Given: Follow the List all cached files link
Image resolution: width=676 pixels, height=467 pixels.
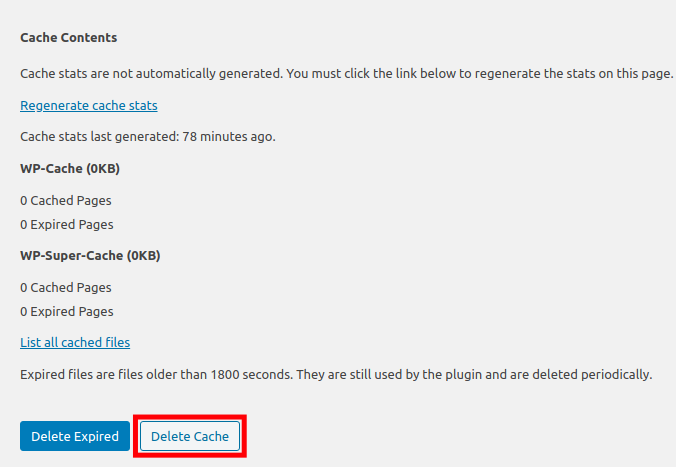Looking at the screenshot, I should click(x=75, y=342).
